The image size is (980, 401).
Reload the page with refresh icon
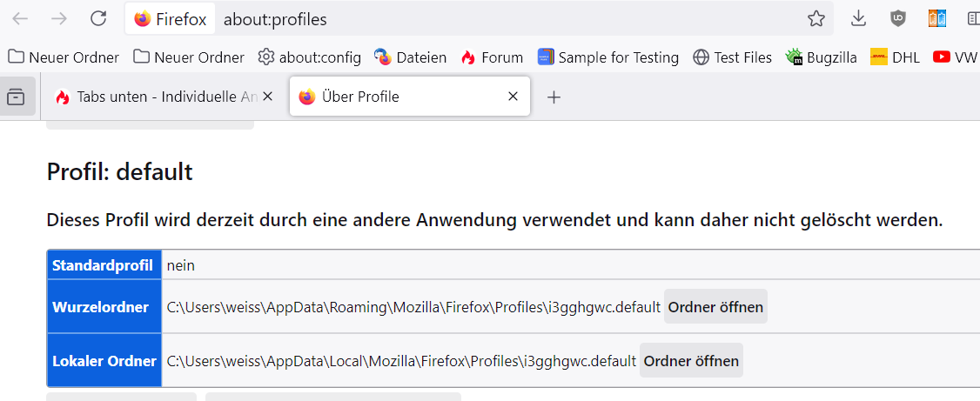pos(98,18)
